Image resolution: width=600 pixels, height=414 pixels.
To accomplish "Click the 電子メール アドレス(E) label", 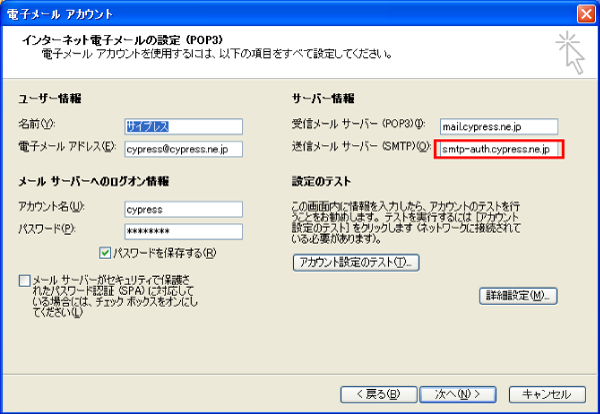I will click(x=67, y=147).
